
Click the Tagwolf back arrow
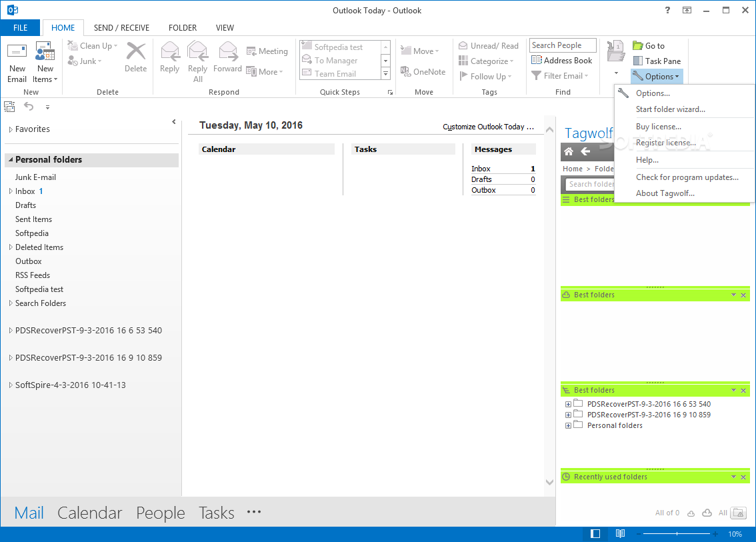pyautogui.click(x=585, y=151)
